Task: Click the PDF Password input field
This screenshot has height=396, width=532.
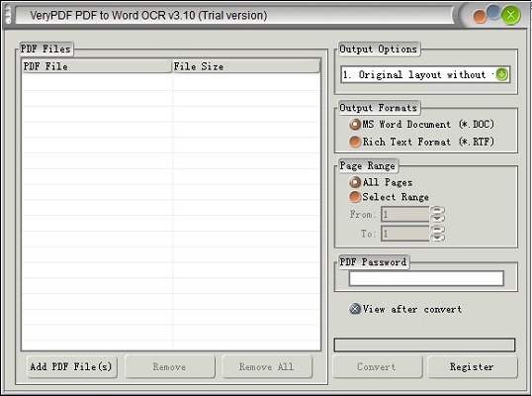Action: click(426, 278)
